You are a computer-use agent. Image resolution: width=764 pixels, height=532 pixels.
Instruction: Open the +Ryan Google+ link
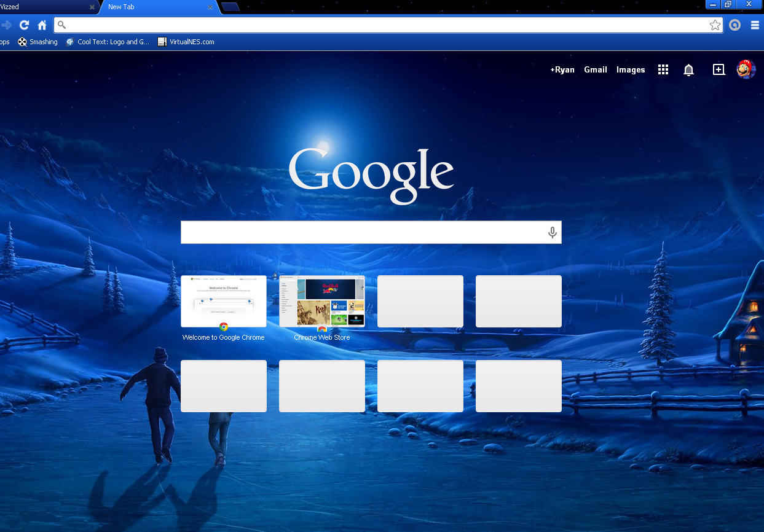(x=562, y=69)
